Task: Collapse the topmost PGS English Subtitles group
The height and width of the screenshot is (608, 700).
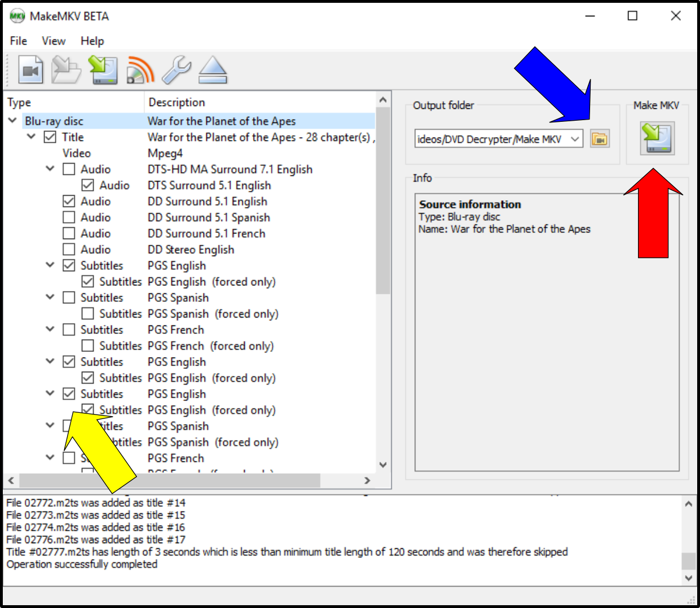Action: click(x=50, y=265)
